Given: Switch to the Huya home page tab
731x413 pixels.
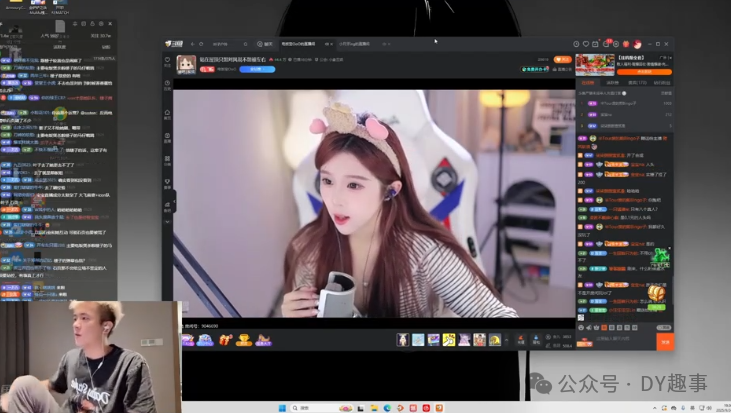Looking at the screenshot, I should 265,44.
